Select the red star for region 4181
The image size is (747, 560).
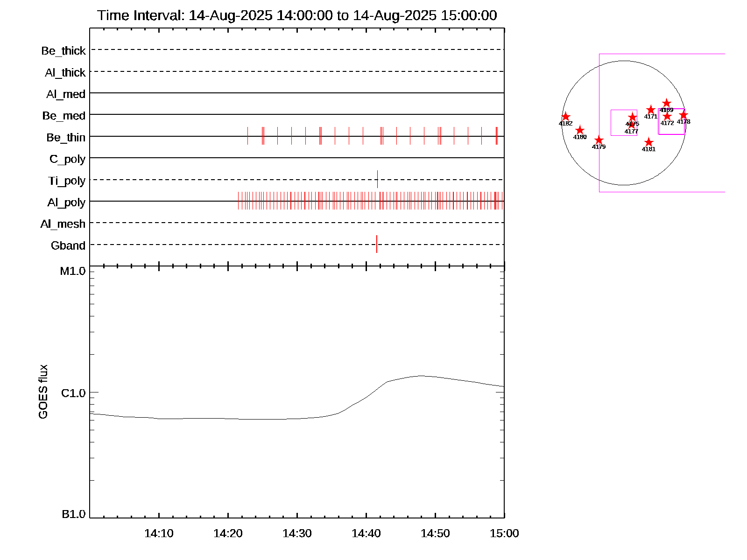[648, 142]
